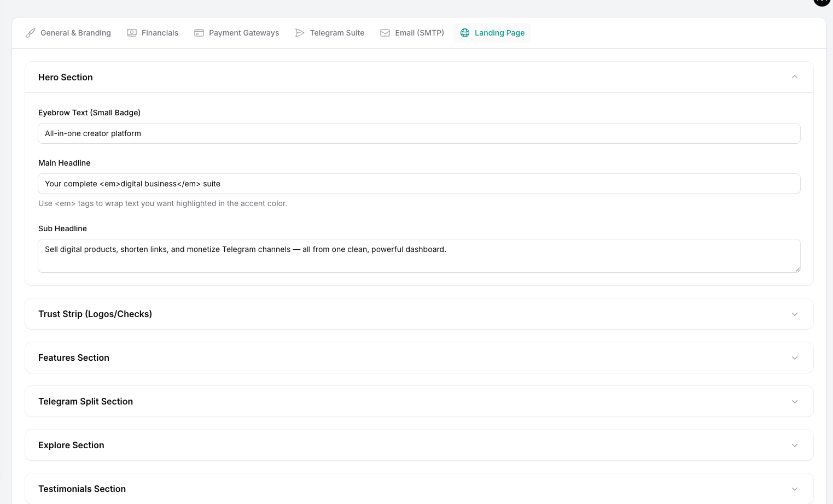Click the Sub Headline text area
833x504 pixels.
[419, 256]
